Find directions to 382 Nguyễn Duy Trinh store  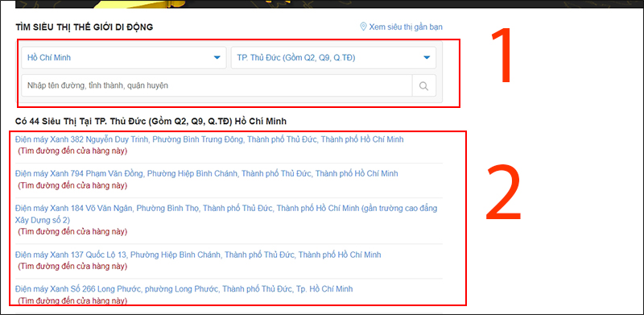click(x=72, y=151)
